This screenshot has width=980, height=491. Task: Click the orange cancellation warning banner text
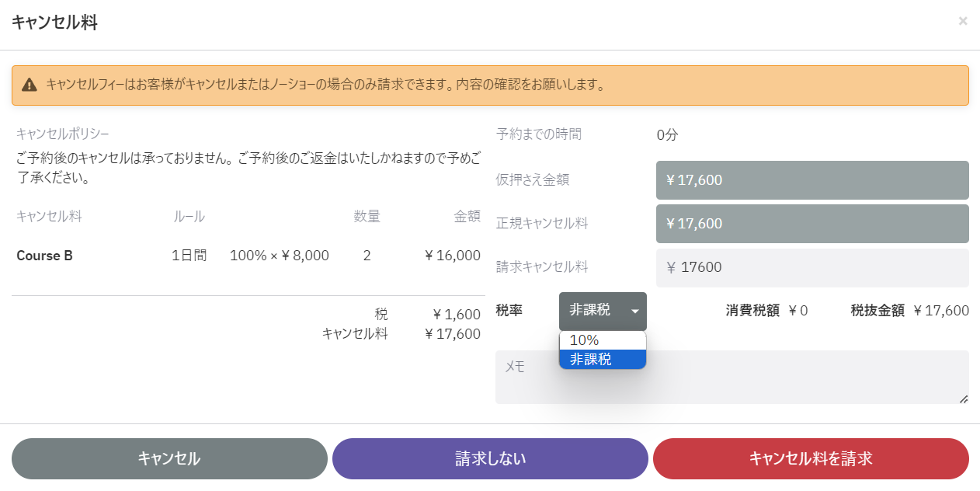click(325, 85)
